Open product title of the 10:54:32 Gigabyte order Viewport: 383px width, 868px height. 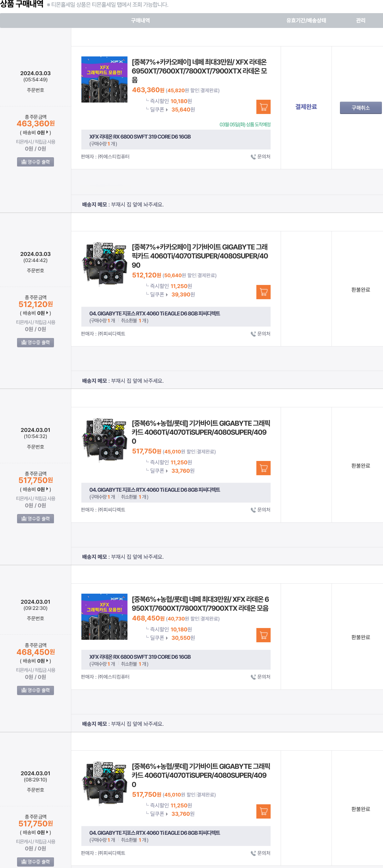[x=201, y=432]
